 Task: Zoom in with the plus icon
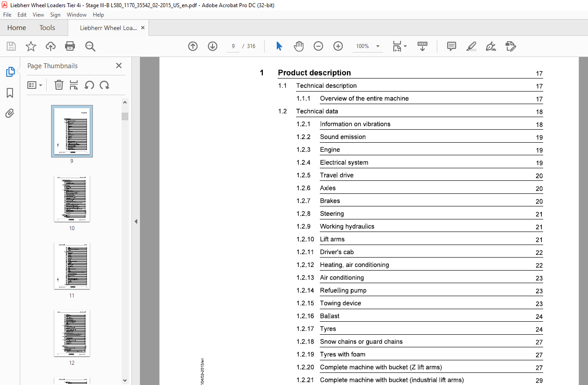(x=338, y=46)
